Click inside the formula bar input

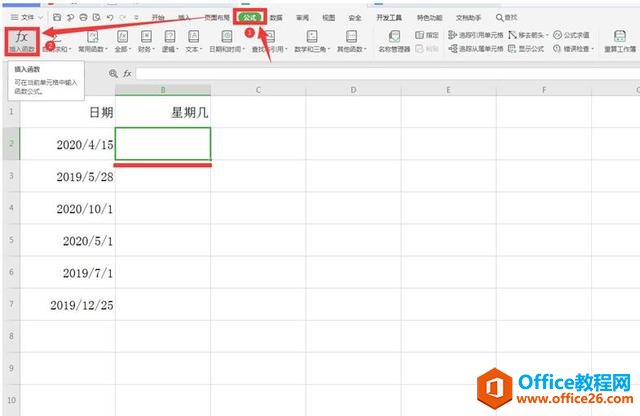388,73
